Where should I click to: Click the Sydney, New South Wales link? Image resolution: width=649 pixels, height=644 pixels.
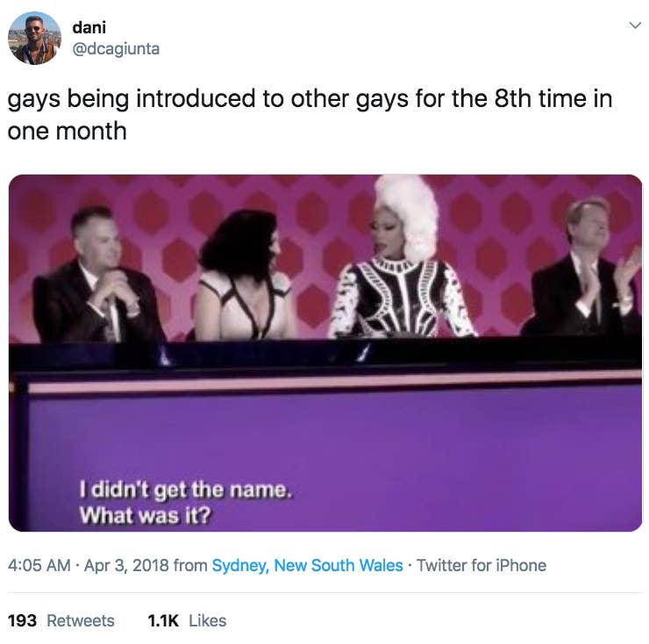[308, 565]
